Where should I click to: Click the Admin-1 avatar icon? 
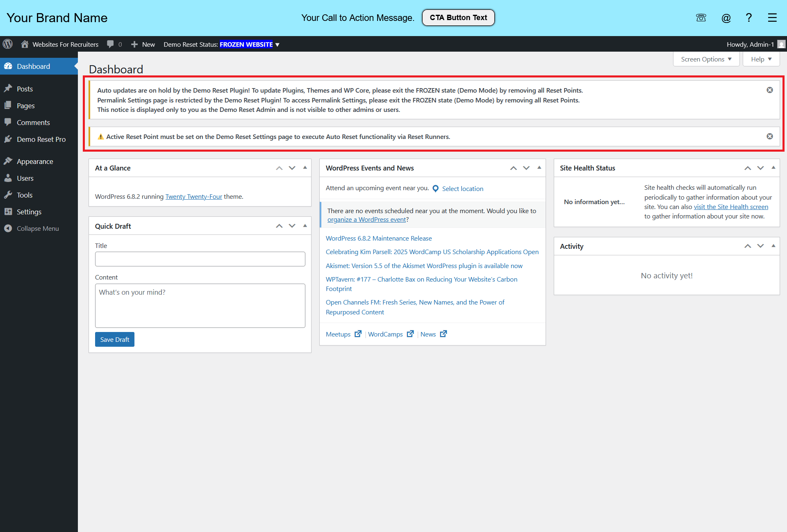point(781,44)
